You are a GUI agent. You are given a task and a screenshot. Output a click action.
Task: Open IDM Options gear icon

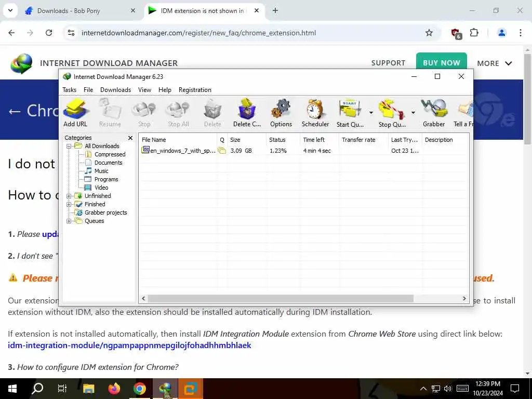(281, 113)
